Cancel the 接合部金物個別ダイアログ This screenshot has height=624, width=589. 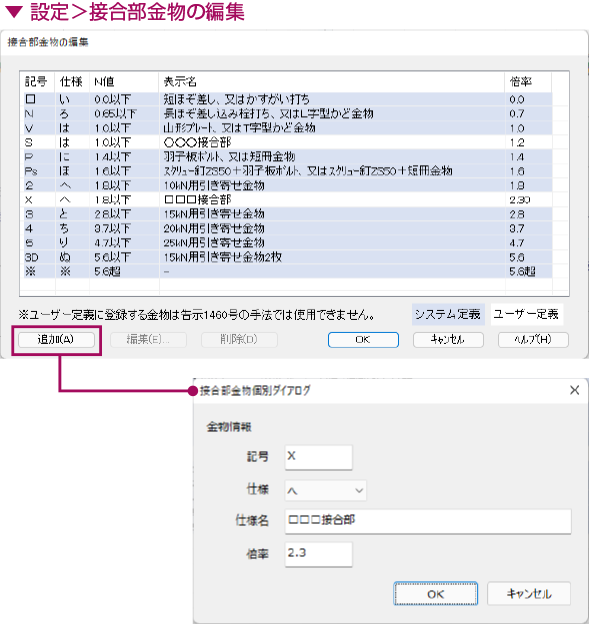click(529, 594)
